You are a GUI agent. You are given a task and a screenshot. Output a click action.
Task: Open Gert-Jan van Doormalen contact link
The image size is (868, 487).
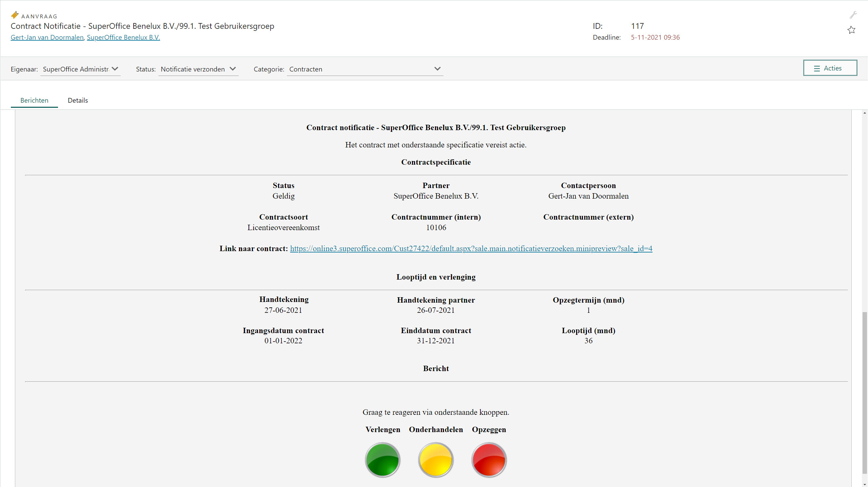(x=47, y=37)
